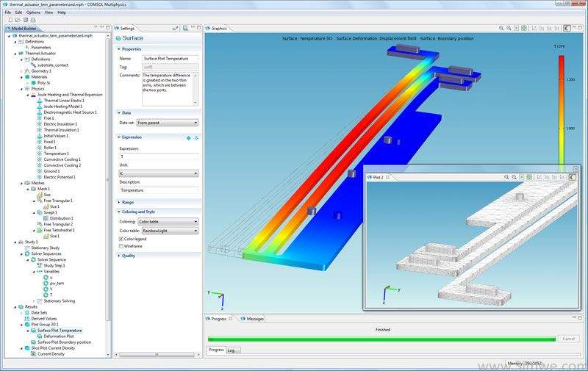Click the green progress bar
Viewport: 588px width, 371px height.
click(x=381, y=339)
